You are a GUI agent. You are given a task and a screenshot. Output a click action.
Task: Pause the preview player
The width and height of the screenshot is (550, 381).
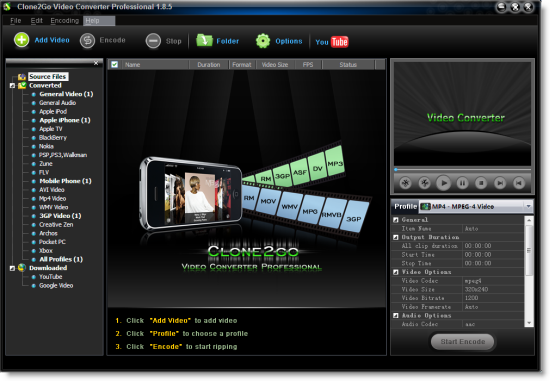click(x=462, y=183)
